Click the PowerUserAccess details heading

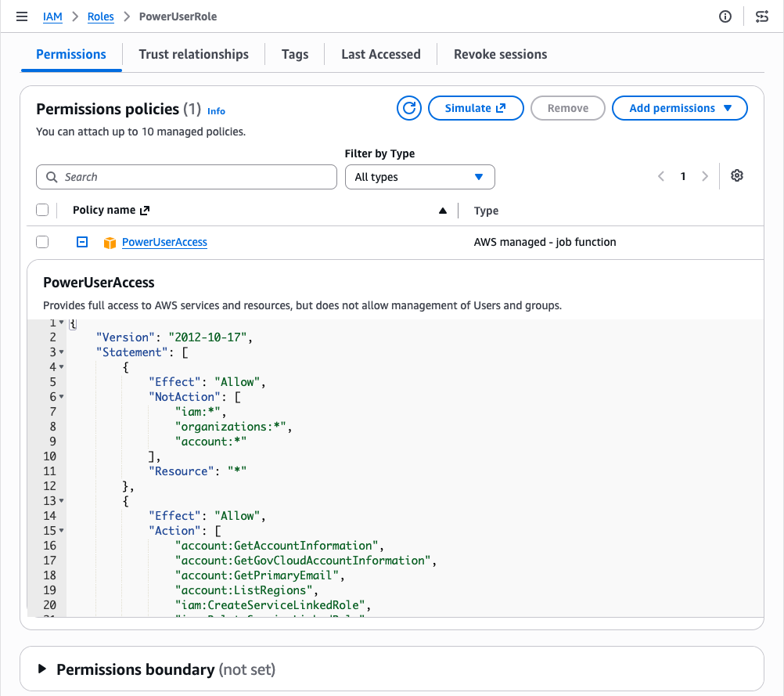point(99,283)
